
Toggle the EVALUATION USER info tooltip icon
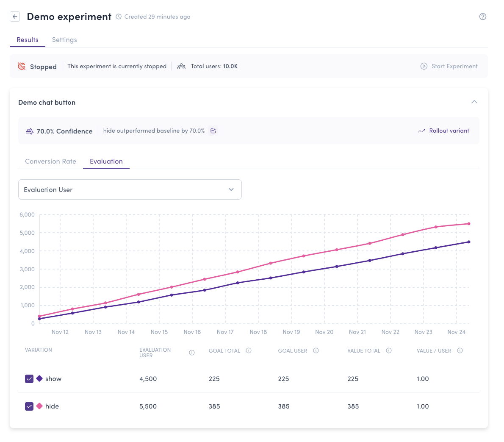pos(192,352)
